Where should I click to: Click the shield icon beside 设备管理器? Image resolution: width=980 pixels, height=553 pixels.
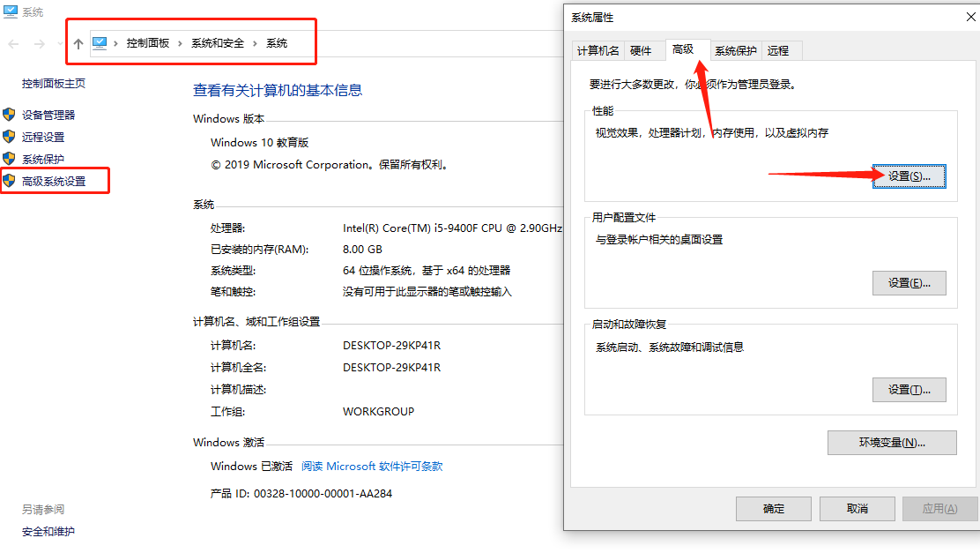click(10, 114)
